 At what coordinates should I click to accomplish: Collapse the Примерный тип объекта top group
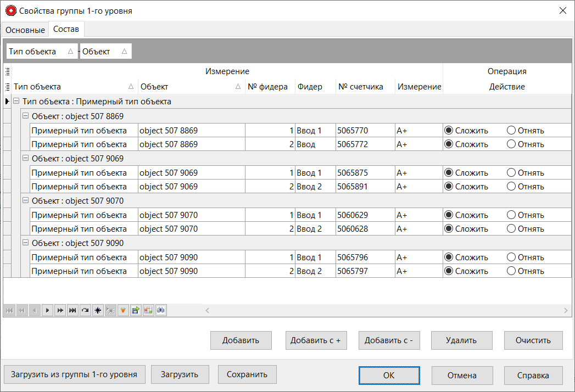(16, 102)
